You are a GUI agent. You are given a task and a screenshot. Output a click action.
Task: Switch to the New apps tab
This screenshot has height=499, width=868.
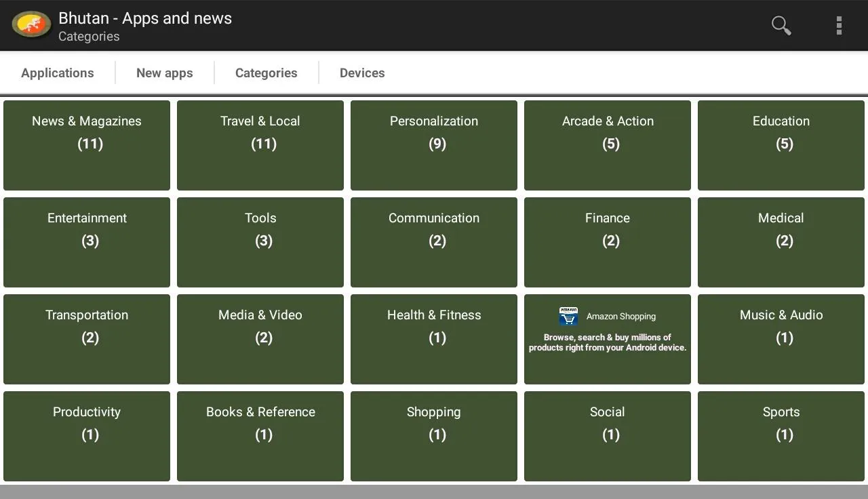coord(165,73)
